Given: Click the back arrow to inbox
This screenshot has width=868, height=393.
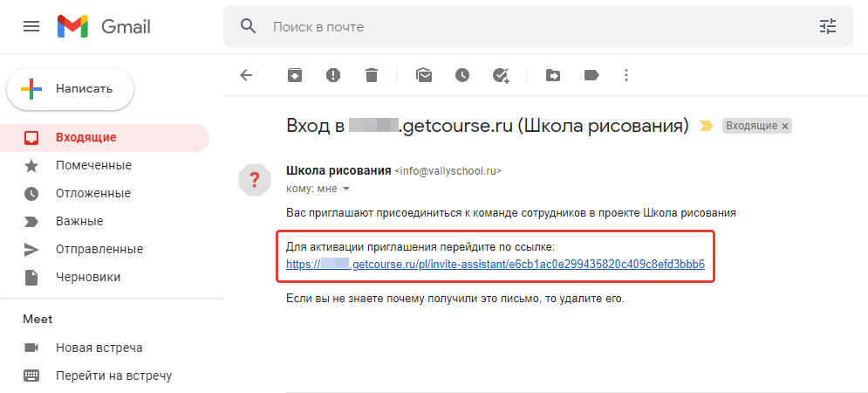Looking at the screenshot, I should coord(246,75).
